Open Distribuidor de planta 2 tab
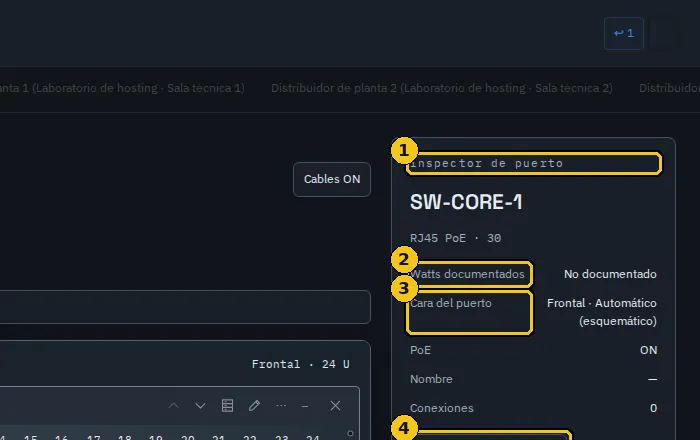 coord(442,88)
